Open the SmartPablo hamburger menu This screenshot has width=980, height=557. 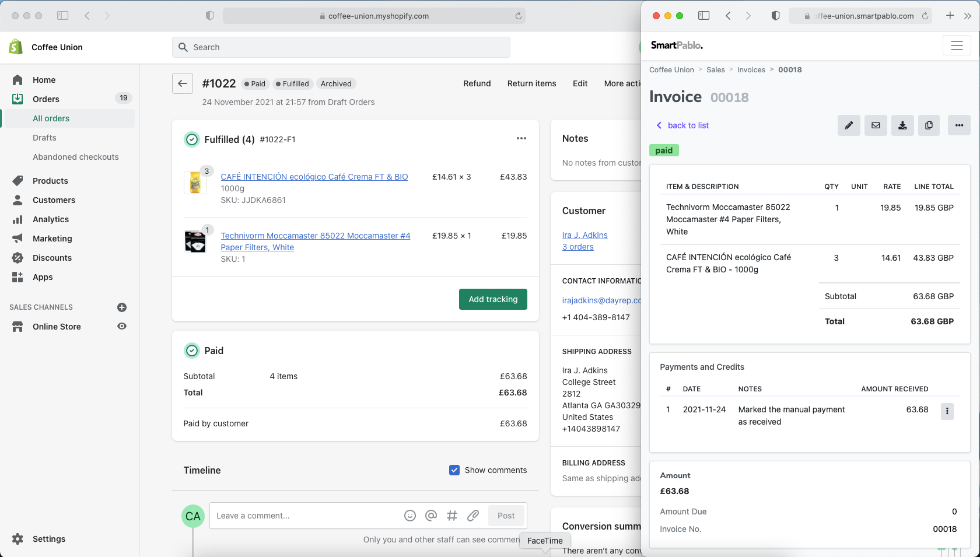tap(957, 45)
